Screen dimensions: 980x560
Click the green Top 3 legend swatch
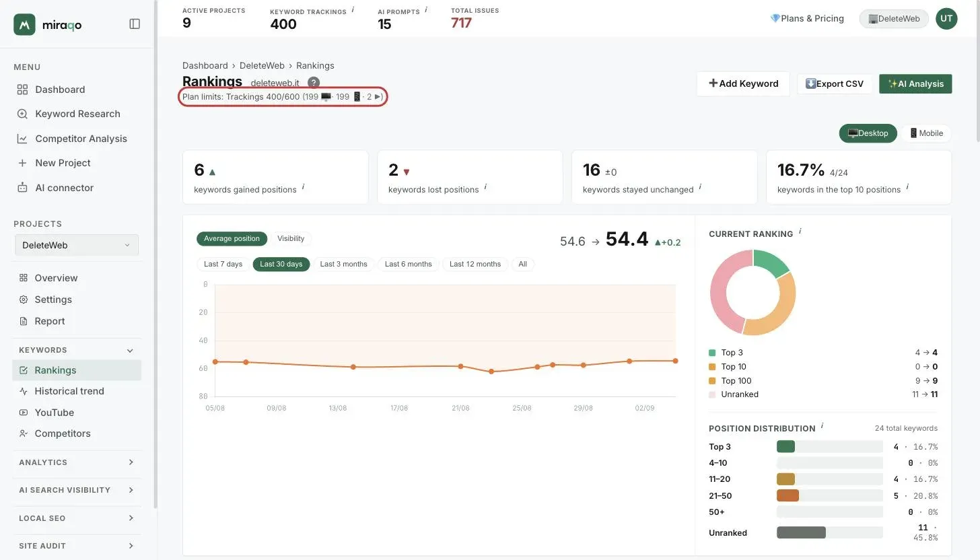click(x=712, y=353)
